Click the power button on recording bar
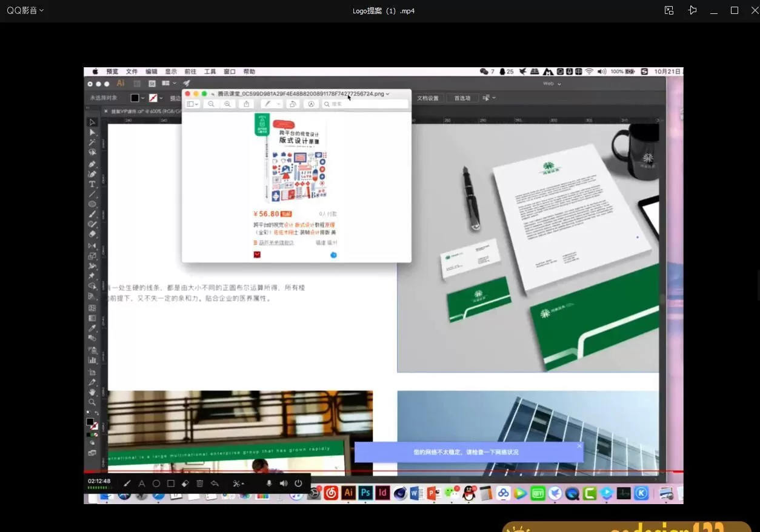Image resolution: width=760 pixels, height=532 pixels. [298, 484]
